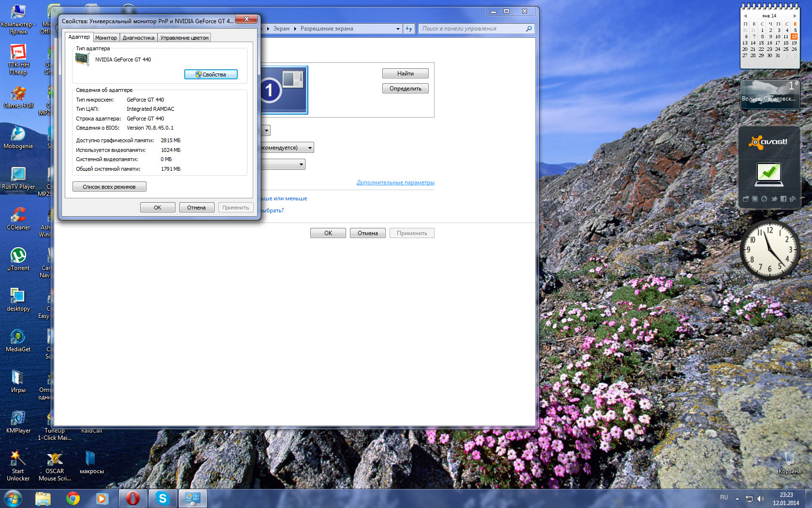Click OK in Screen Resolution window
This screenshot has height=508, width=812.
tap(328, 233)
